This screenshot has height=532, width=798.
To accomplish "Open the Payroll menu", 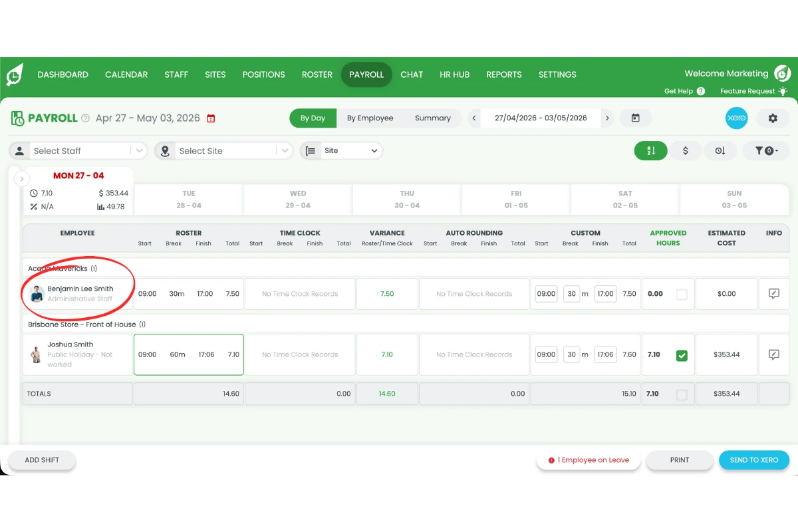I will [366, 74].
